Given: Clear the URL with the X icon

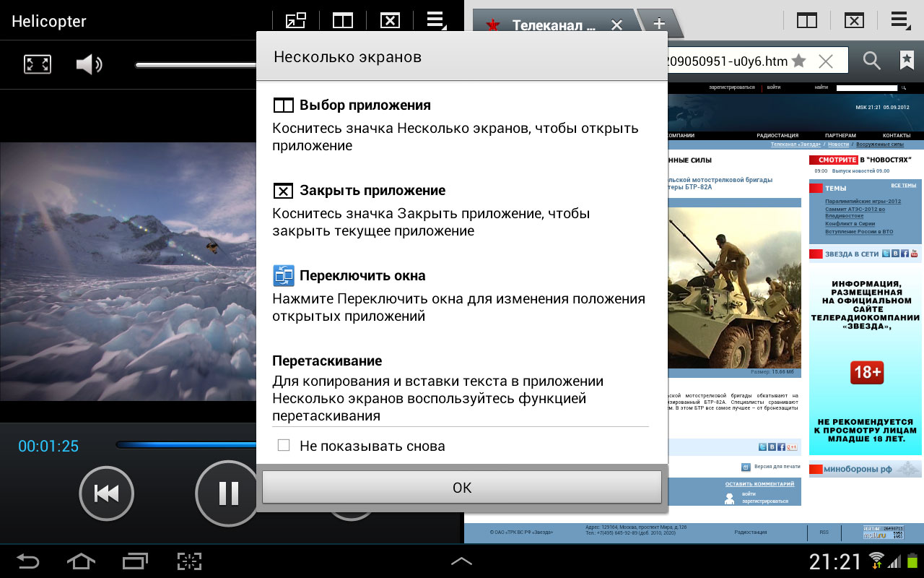Looking at the screenshot, I should 826,61.
